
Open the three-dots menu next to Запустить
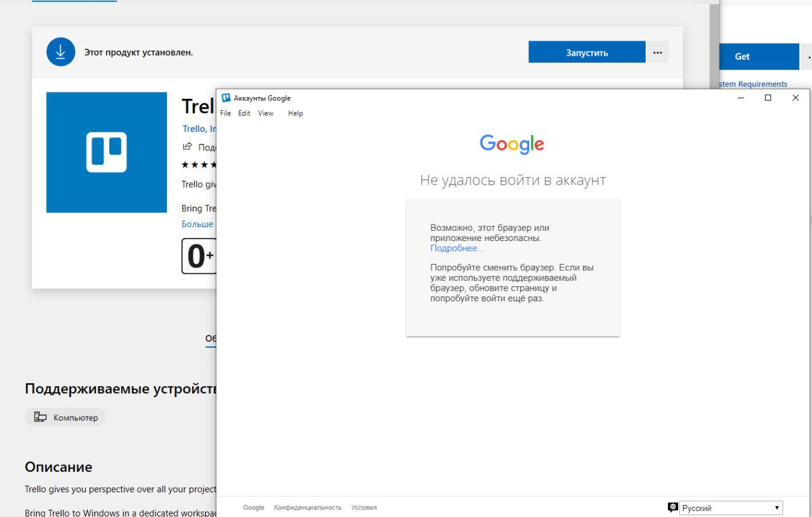[657, 53]
